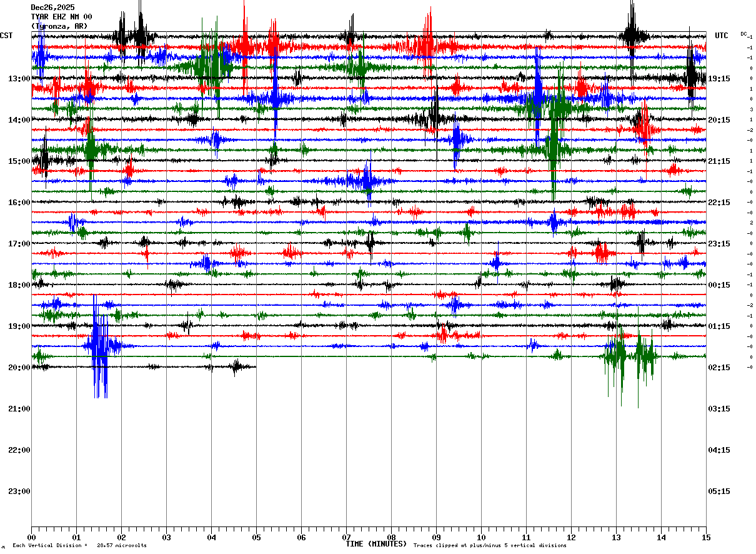Click the 04:15 UTC time label
The height and width of the screenshot is (554, 756).
click(719, 450)
